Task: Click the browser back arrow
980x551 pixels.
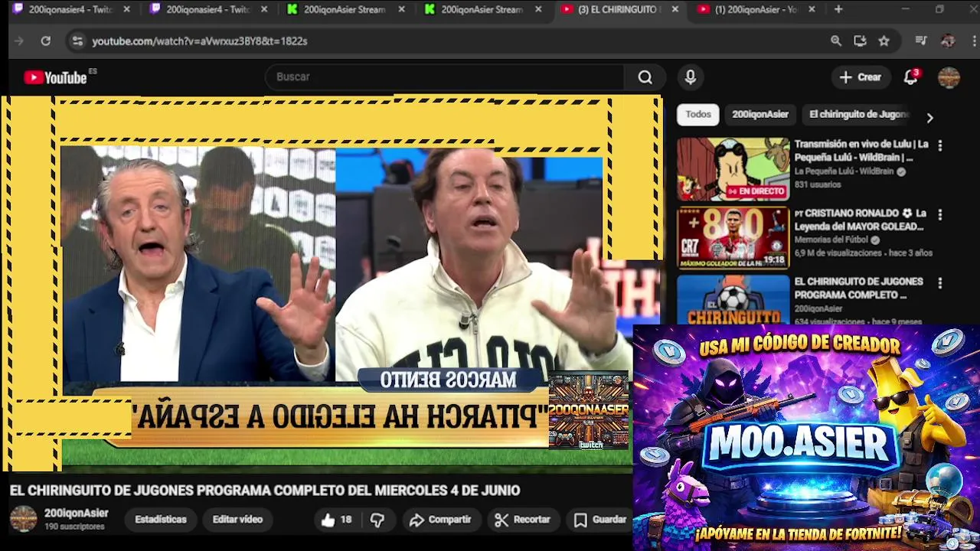Action: click(x=20, y=41)
